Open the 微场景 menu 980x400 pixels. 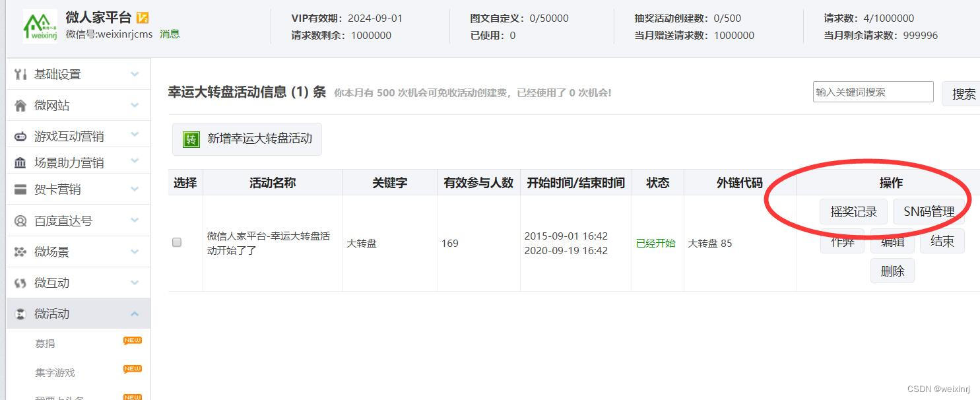(x=79, y=251)
